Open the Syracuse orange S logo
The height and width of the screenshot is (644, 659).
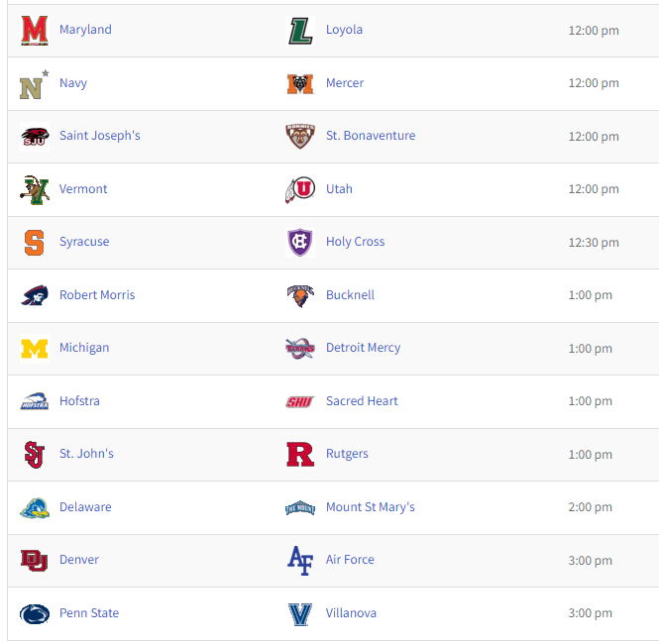pyautogui.click(x=35, y=243)
